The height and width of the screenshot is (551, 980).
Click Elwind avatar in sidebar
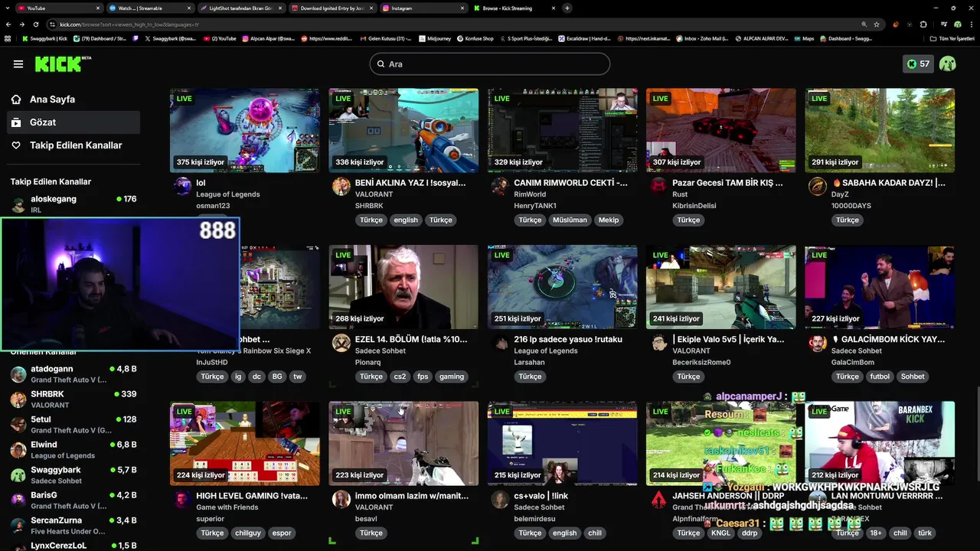coord(18,450)
